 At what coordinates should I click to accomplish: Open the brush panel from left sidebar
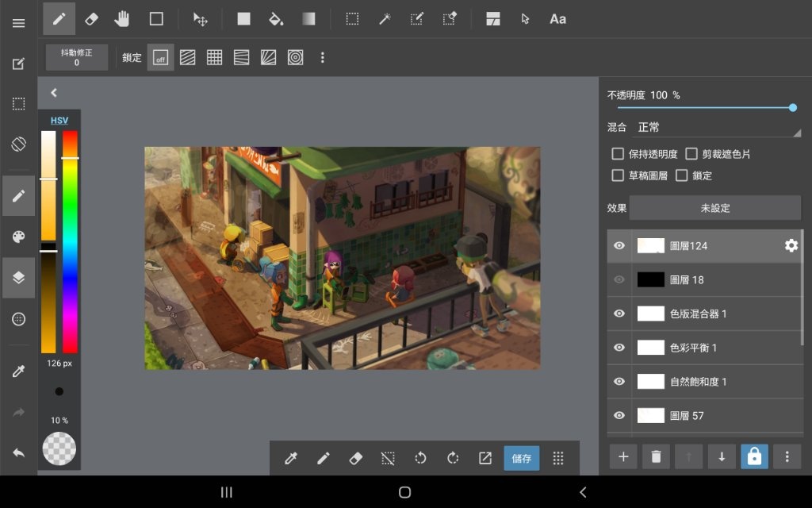[x=19, y=195]
